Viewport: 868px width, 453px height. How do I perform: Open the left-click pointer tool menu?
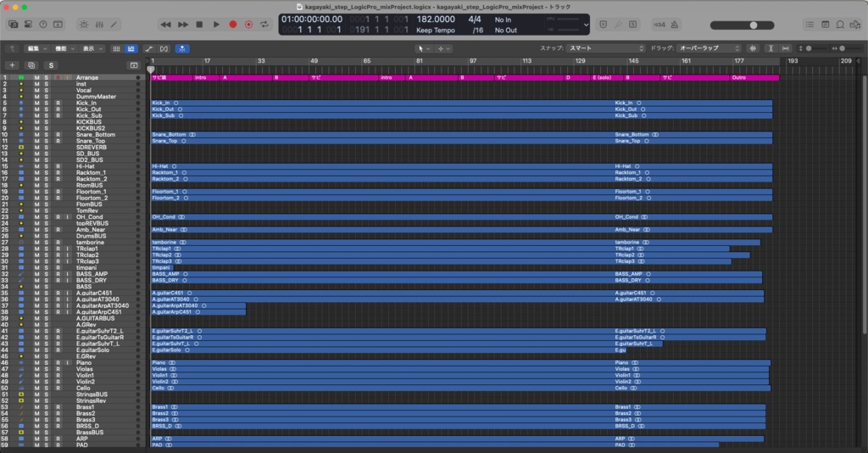tap(424, 48)
